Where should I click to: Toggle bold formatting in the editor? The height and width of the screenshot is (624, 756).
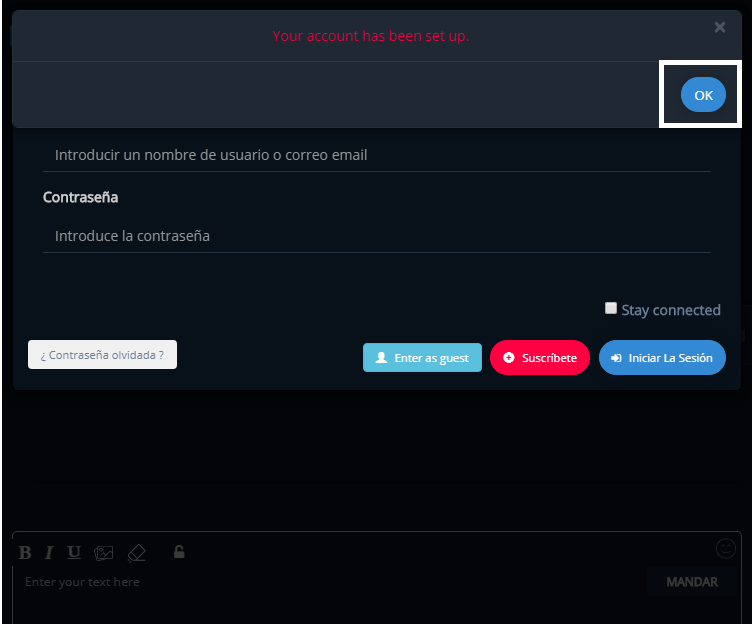pyautogui.click(x=25, y=553)
